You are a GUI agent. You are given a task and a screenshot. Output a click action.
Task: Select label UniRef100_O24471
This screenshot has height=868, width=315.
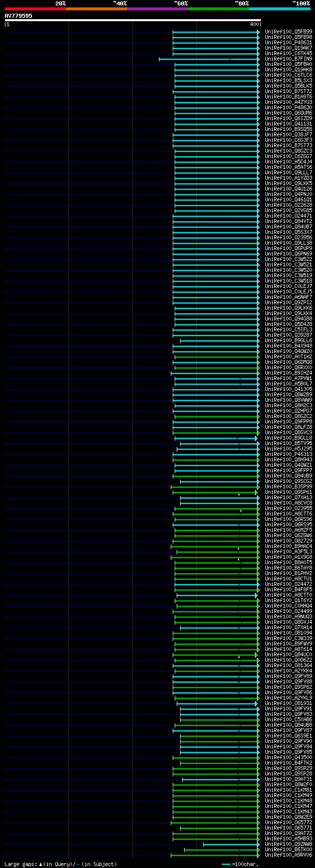(288, 216)
